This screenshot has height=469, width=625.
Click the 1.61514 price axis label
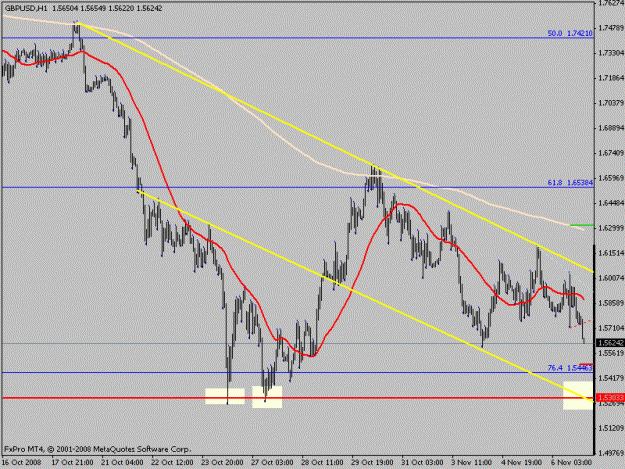pos(611,253)
